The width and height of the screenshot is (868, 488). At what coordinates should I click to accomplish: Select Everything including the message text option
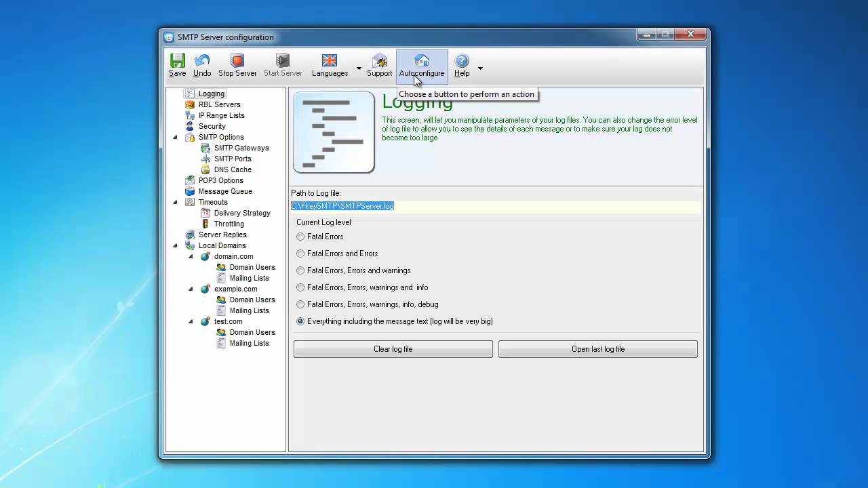point(300,321)
